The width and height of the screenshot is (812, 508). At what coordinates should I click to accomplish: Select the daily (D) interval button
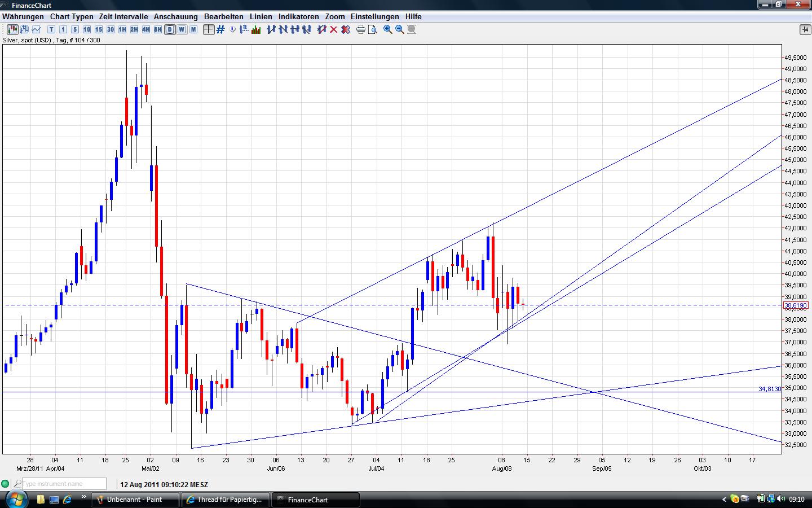click(x=170, y=29)
